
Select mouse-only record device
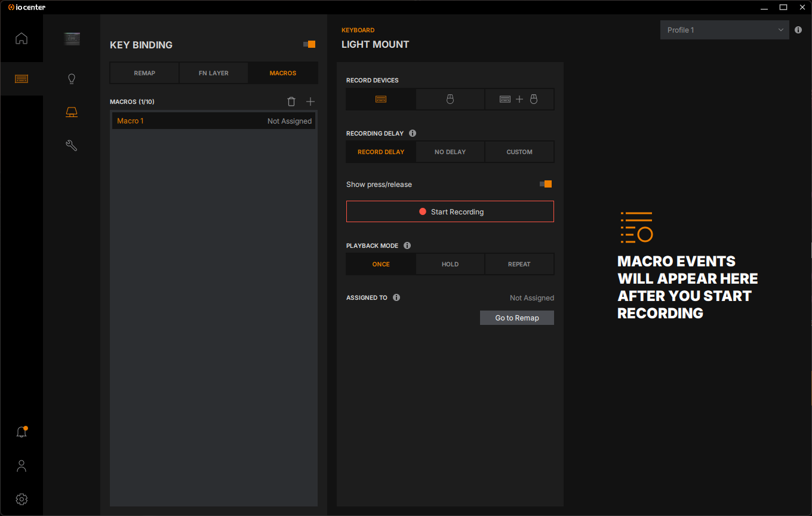450,99
